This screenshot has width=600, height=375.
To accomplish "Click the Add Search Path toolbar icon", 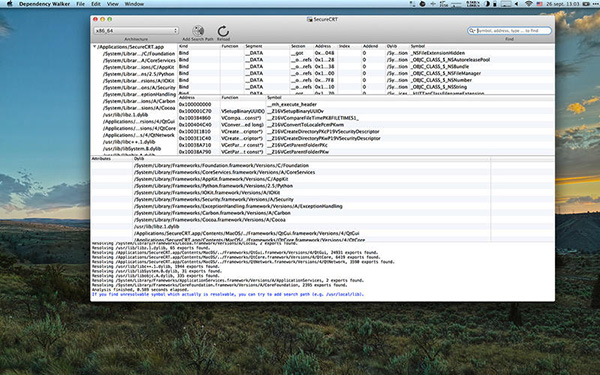I will tap(198, 31).
